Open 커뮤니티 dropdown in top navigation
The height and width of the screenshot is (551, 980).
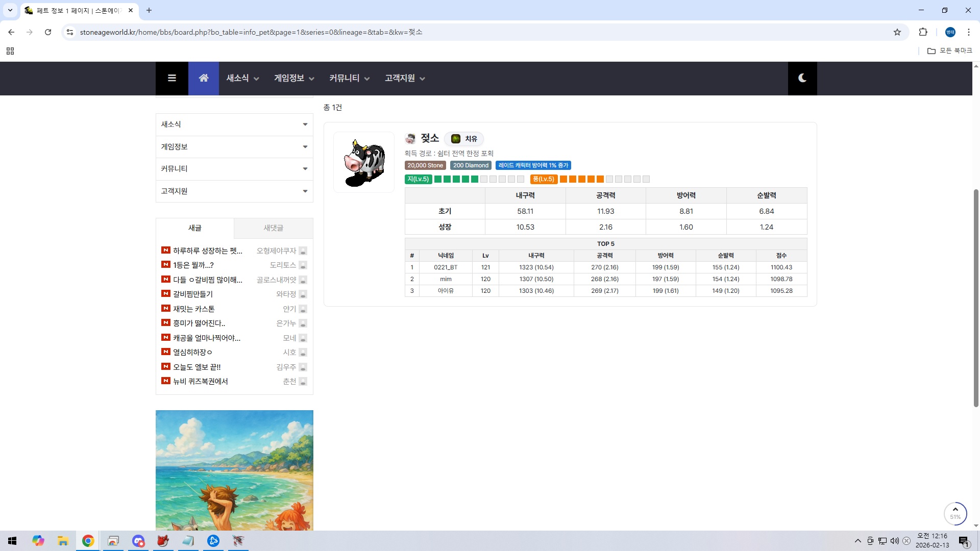(349, 78)
